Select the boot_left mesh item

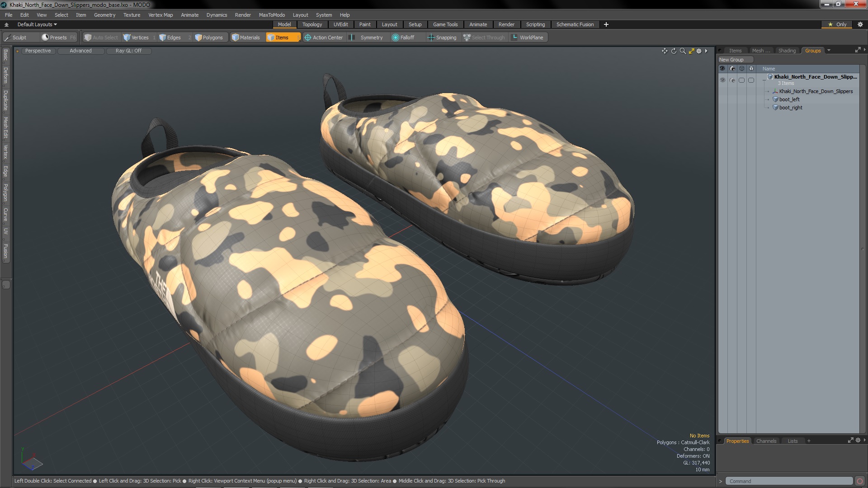click(x=789, y=99)
